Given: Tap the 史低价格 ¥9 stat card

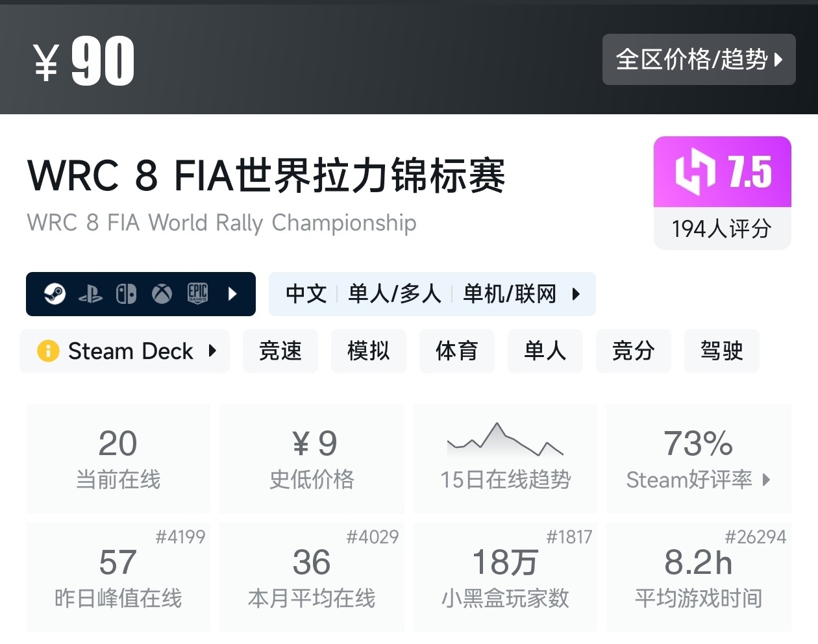Looking at the screenshot, I should [x=312, y=458].
